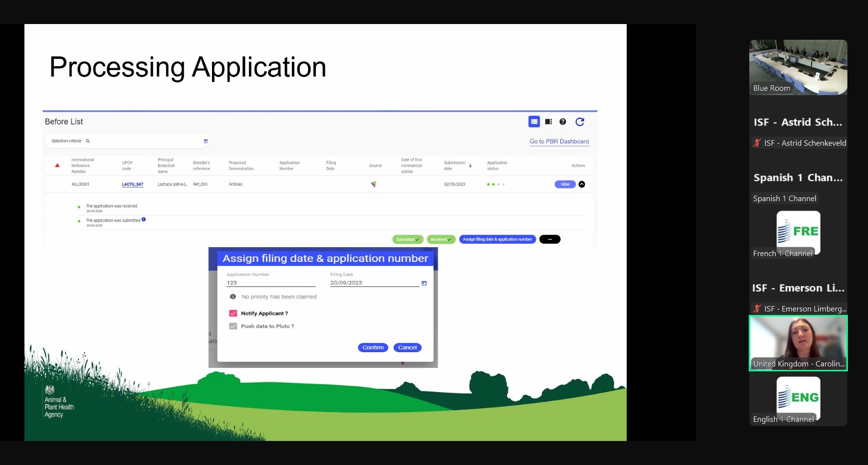Image resolution: width=868 pixels, height=465 pixels.
Task: Click the Application Number input field
Action: click(271, 283)
